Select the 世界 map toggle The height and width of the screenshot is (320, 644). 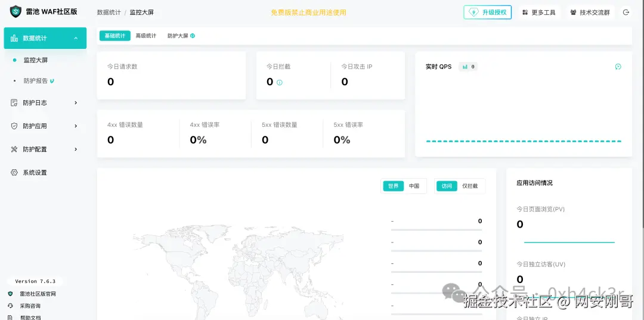coord(394,186)
